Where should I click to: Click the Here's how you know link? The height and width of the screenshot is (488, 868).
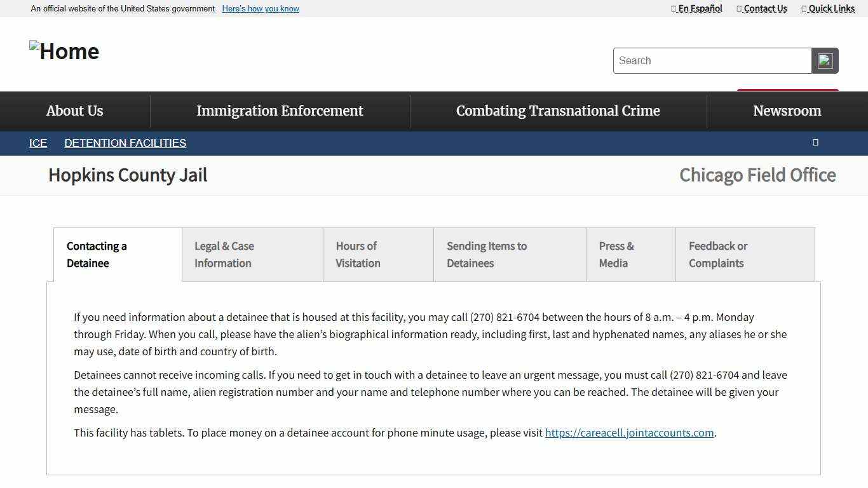[x=260, y=8]
